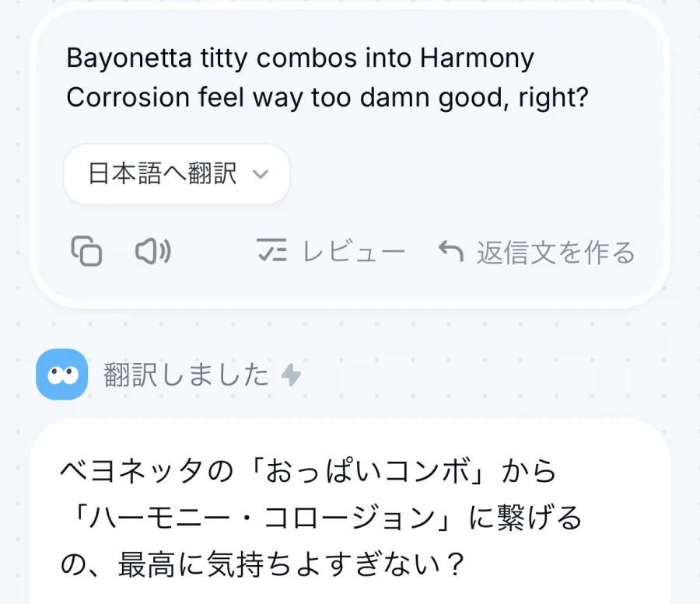Click the checklist icon beside レビュー
700x604 pixels.
271,251
